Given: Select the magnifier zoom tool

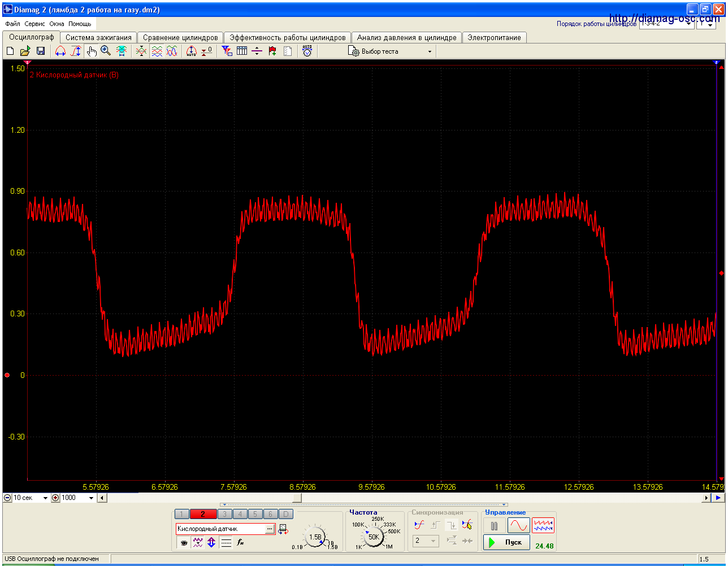Looking at the screenshot, I should (106, 51).
